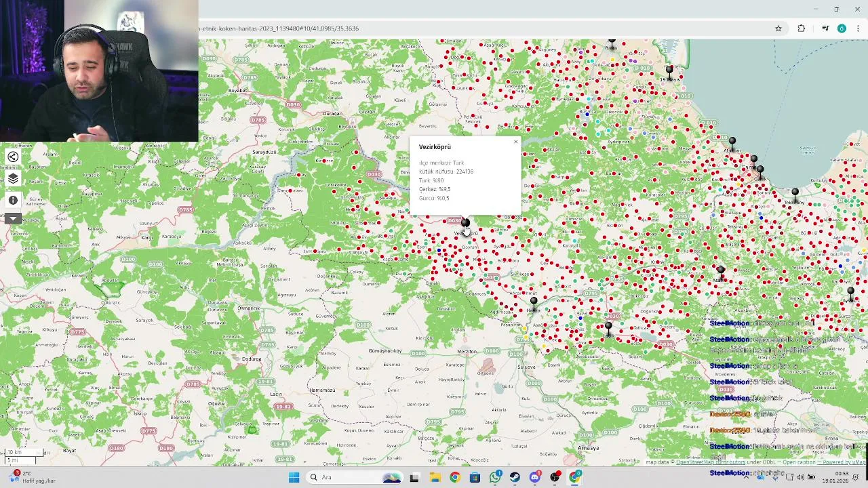Open Chrome three-dot menu
The image size is (868, 488).
(859, 28)
